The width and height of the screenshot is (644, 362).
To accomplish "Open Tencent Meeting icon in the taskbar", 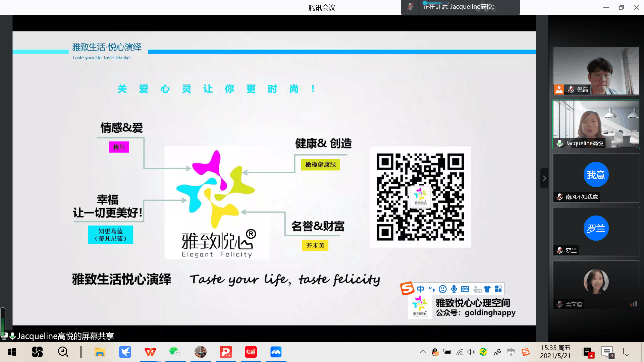I will (x=276, y=352).
